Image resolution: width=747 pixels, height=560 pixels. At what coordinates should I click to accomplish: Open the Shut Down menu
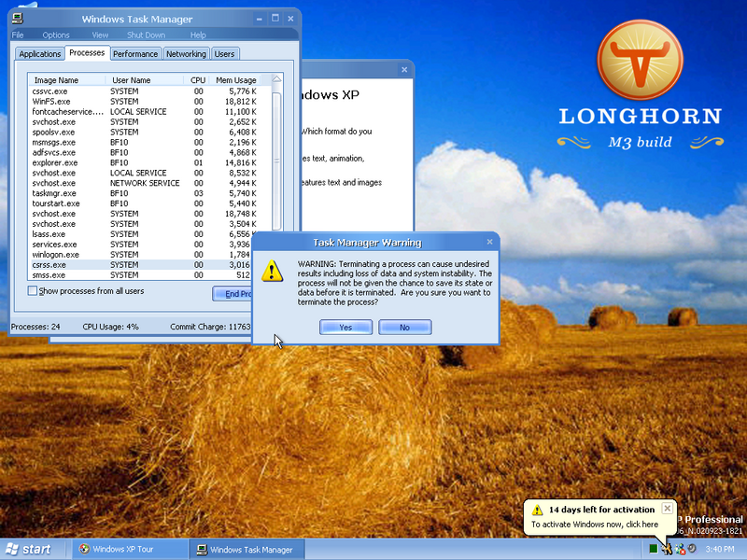(x=146, y=35)
